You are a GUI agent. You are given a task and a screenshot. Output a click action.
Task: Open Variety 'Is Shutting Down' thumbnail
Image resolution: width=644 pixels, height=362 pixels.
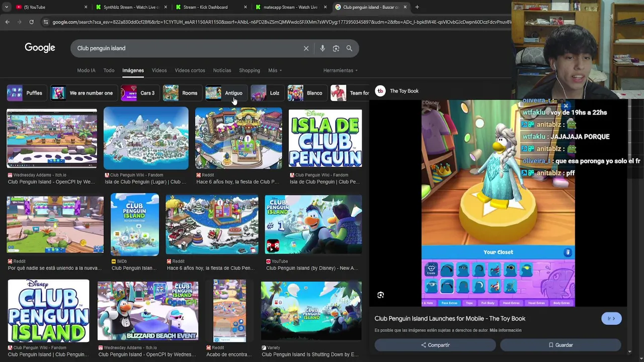[x=311, y=311]
